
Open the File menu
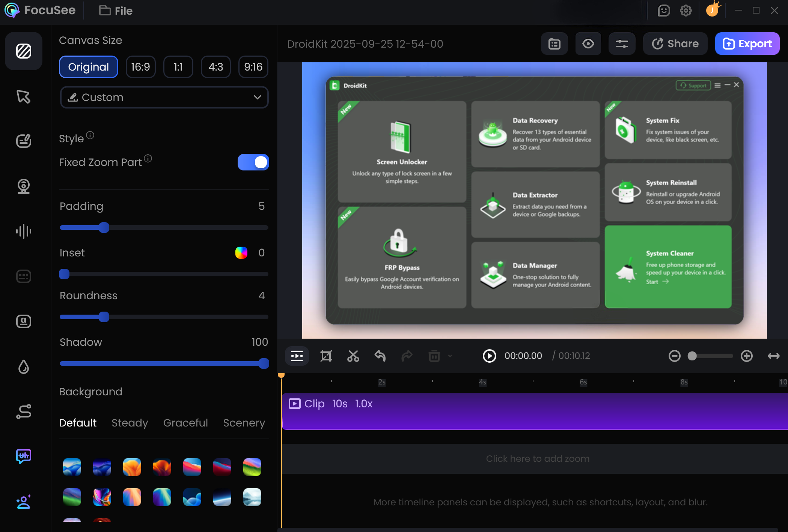116,11
